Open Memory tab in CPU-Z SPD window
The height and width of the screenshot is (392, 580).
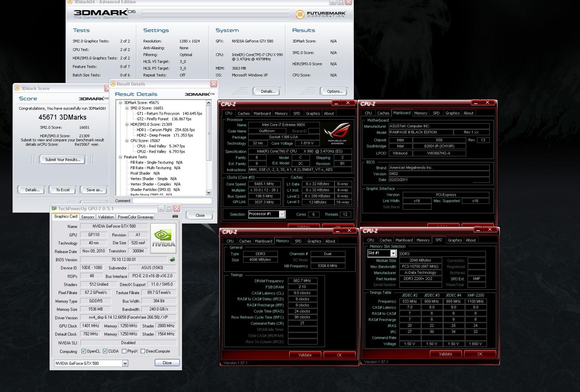point(423,240)
